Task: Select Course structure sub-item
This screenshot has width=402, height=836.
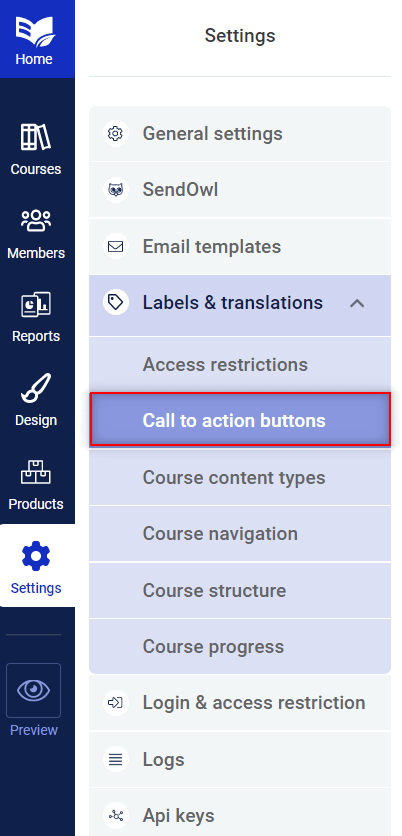Action: (240, 590)
